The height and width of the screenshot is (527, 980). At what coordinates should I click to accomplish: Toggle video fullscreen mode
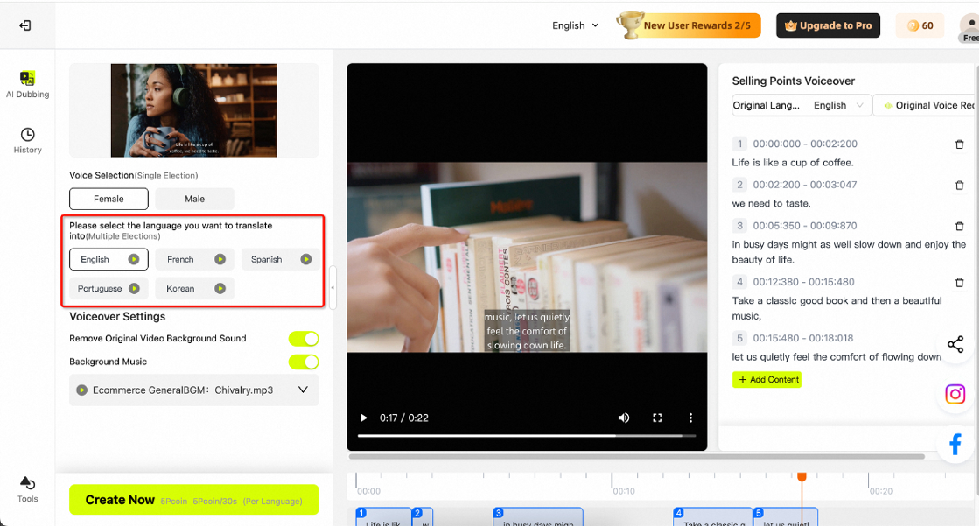pos(657,418)
